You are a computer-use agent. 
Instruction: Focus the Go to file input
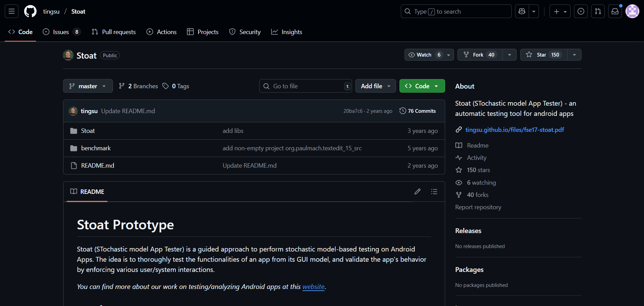[x=305, y=86]
